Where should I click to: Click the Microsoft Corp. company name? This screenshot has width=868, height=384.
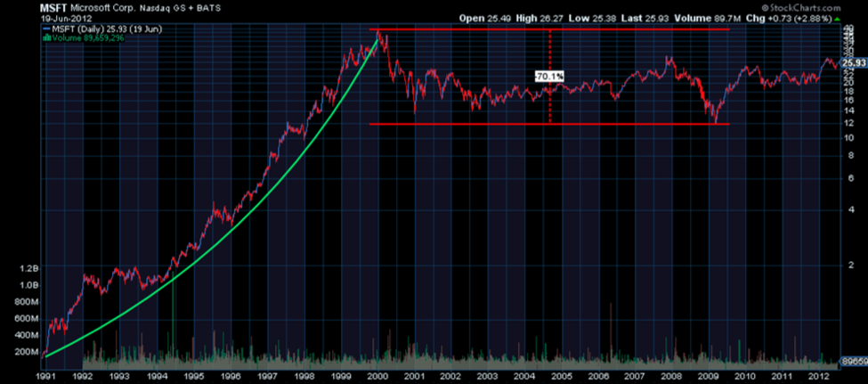click(104, 8)
